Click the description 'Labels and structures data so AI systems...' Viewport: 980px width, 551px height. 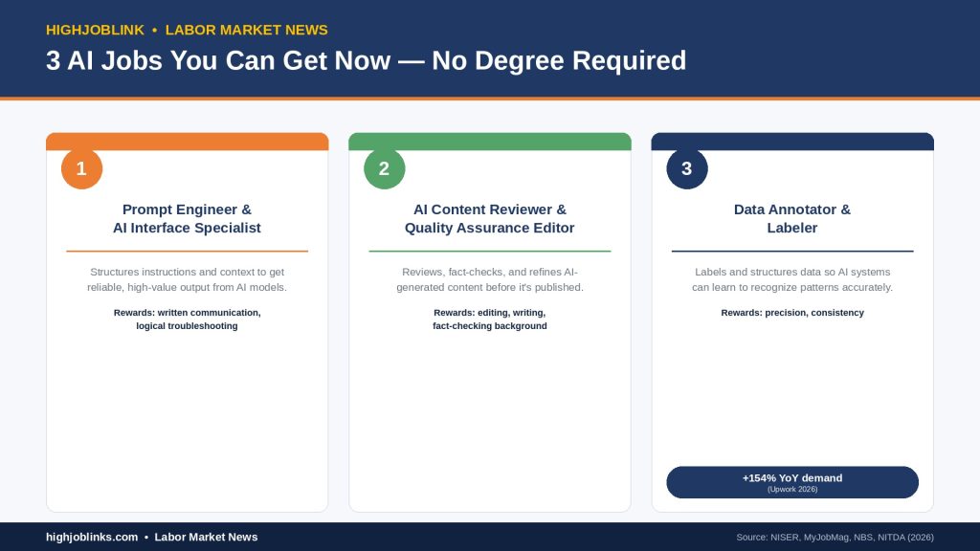pos(791,280)
